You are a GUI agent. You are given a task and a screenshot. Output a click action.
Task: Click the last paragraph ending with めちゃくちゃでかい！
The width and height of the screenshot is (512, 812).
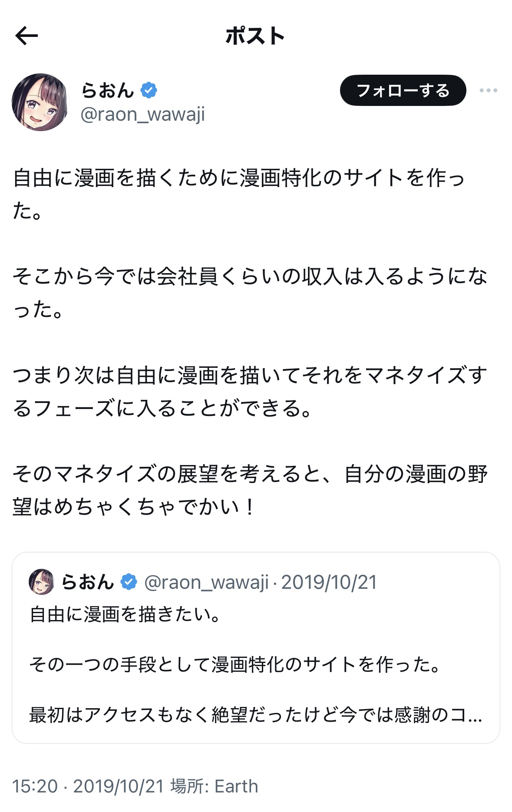(250, 490)
